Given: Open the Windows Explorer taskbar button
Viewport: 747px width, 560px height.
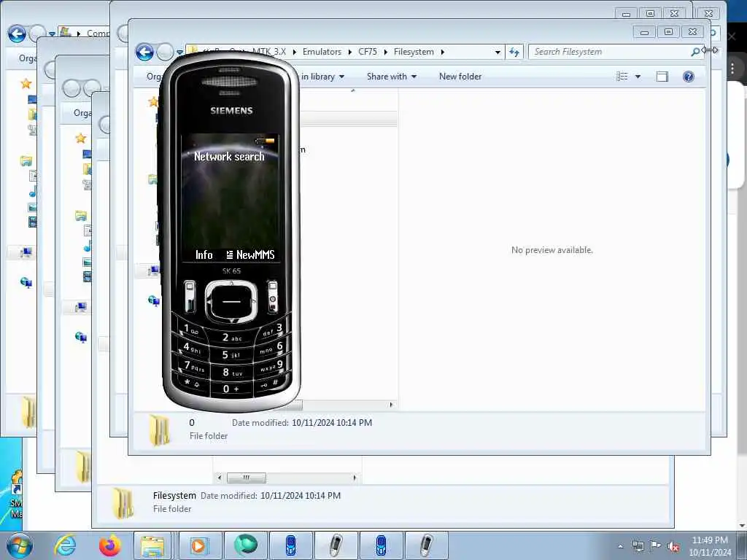Looking at the screenshot, I should point(152,545).
